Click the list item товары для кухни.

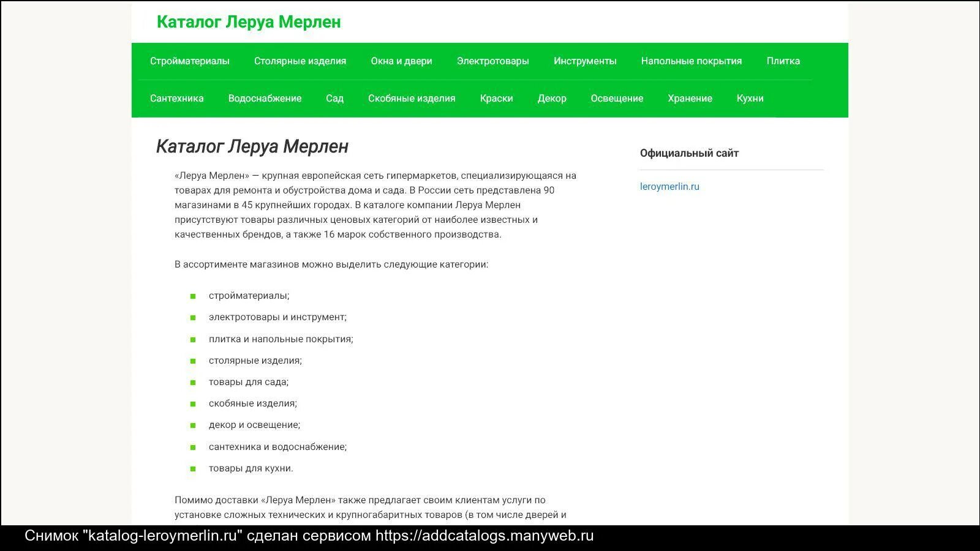pos(251,468)
